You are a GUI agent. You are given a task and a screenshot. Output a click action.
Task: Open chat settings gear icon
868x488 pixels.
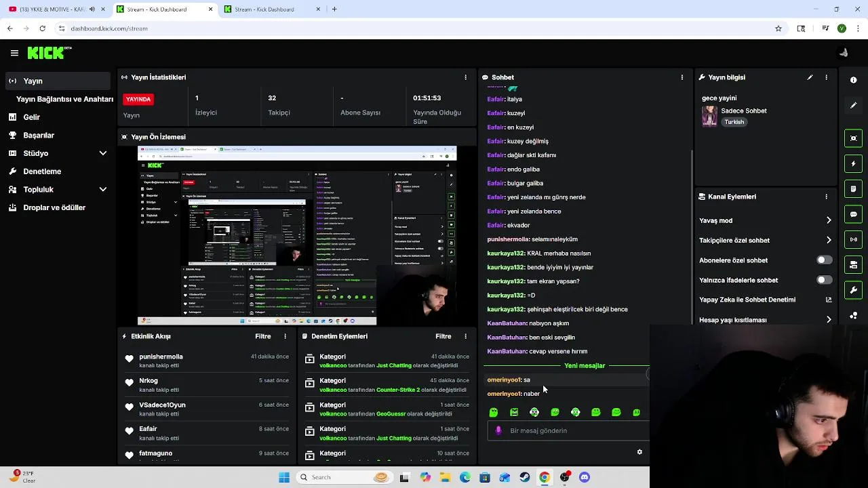(639, 452)
